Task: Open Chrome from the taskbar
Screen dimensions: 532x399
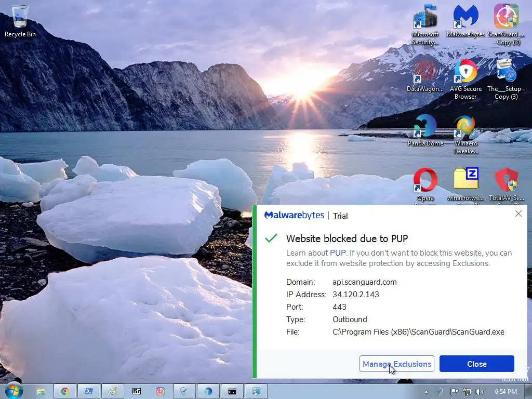Action: [64, 392]
